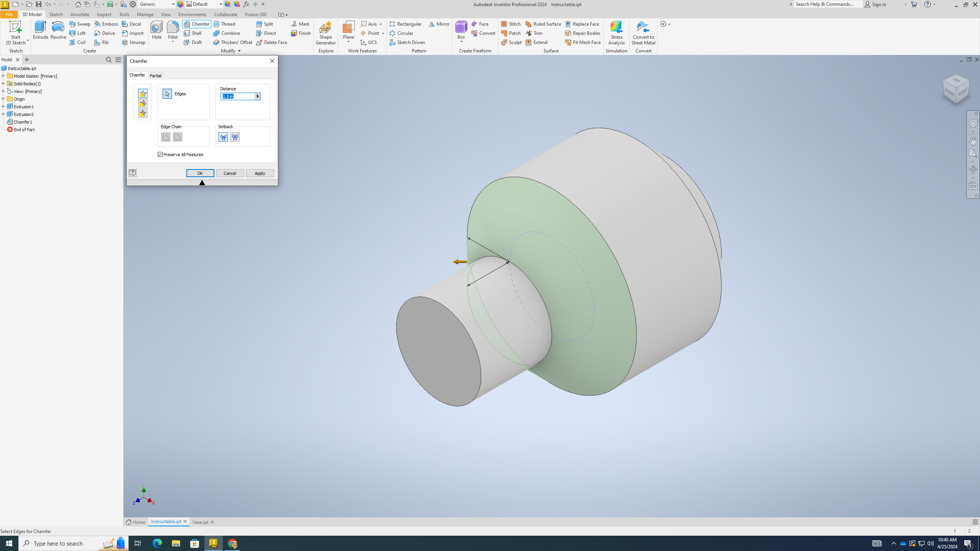This screenshot has height=551, width=980.
Task: Open Chamfer dialog help button
Action: [x=132, y=173]
